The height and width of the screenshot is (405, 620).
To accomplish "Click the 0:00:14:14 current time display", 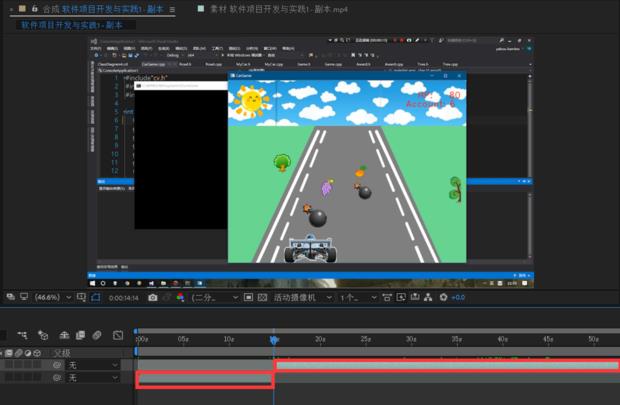I will 122,297.
